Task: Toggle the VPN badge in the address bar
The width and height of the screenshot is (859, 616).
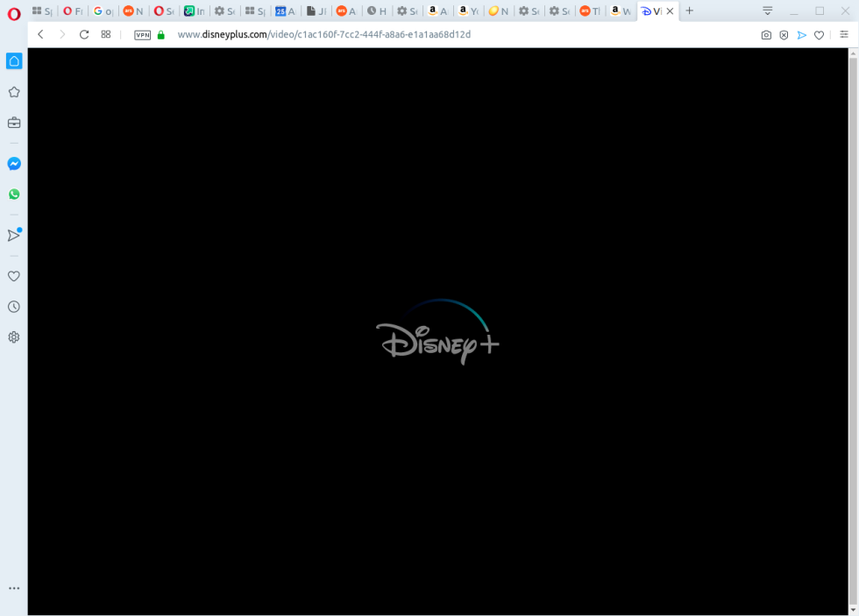Action: 142,35
